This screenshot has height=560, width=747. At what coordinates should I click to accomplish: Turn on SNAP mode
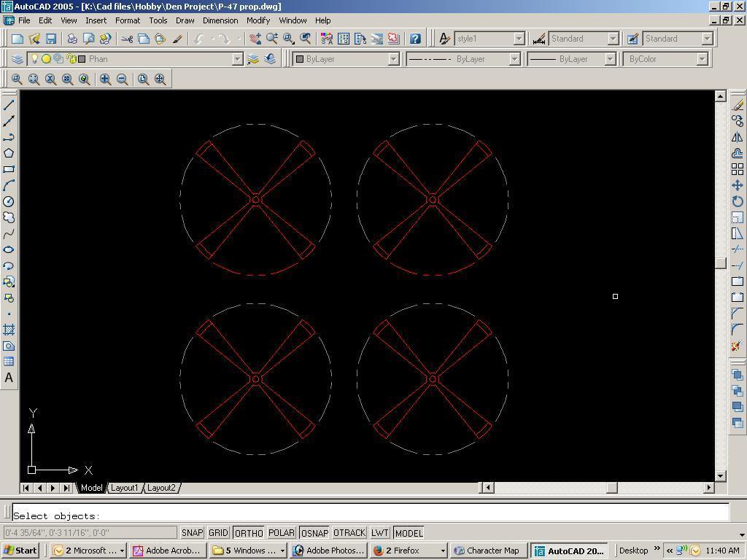coord(192,533)
